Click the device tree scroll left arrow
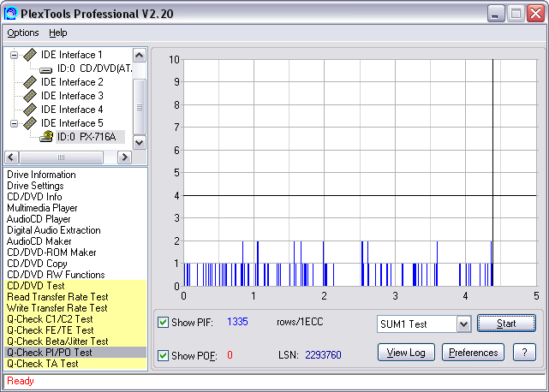Screen dimensions: 549x392 (x=11, y=157)
